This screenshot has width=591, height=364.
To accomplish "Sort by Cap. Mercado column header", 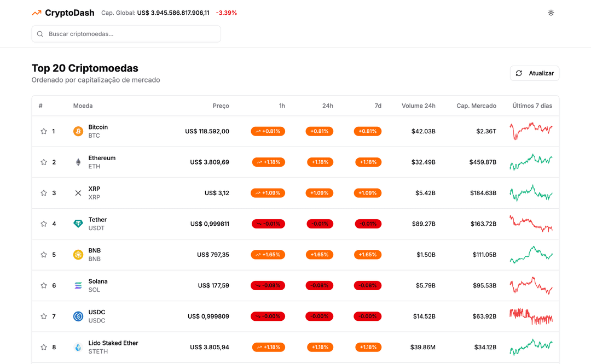I will [477, 106].
